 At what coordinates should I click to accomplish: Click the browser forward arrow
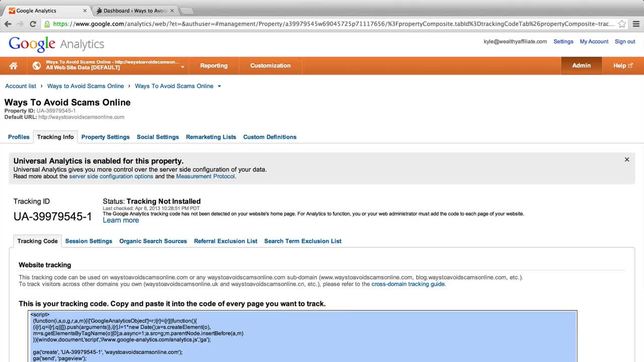(20, 24)
